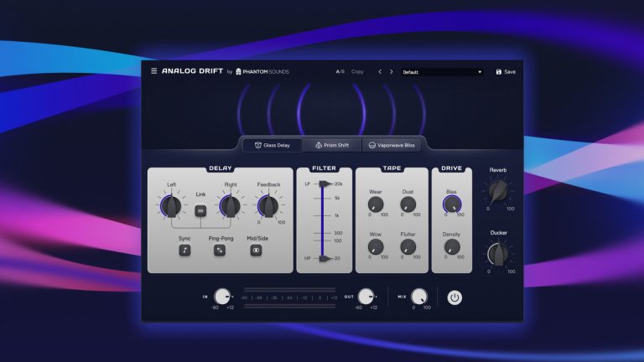Click the TAPE section header
Viewport: 644px width, 362px height.
pos(392,168)
